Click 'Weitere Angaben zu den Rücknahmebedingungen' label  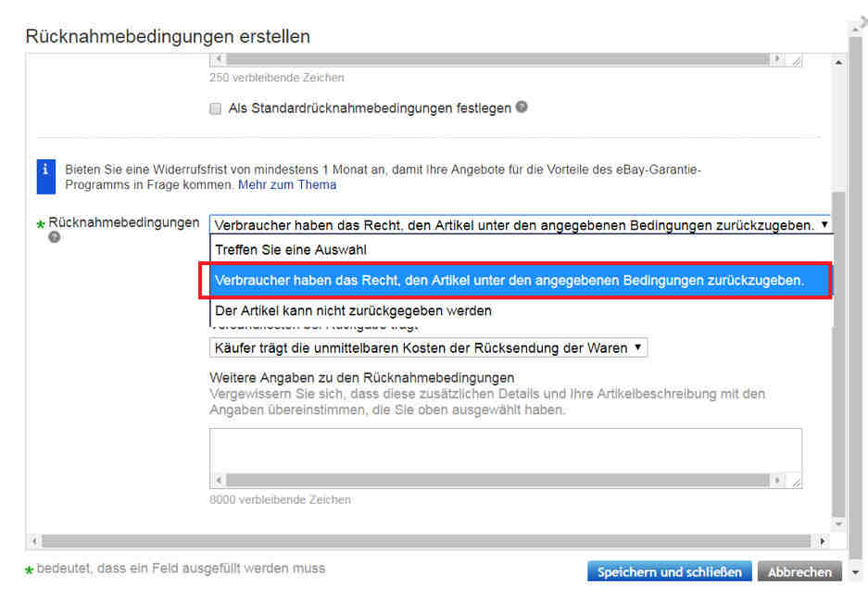coord(362,378)
